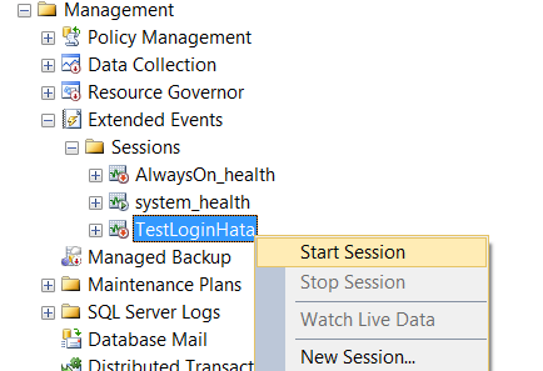
Task: Expand the Maintenance Plans node
Action: coord(48,286)
